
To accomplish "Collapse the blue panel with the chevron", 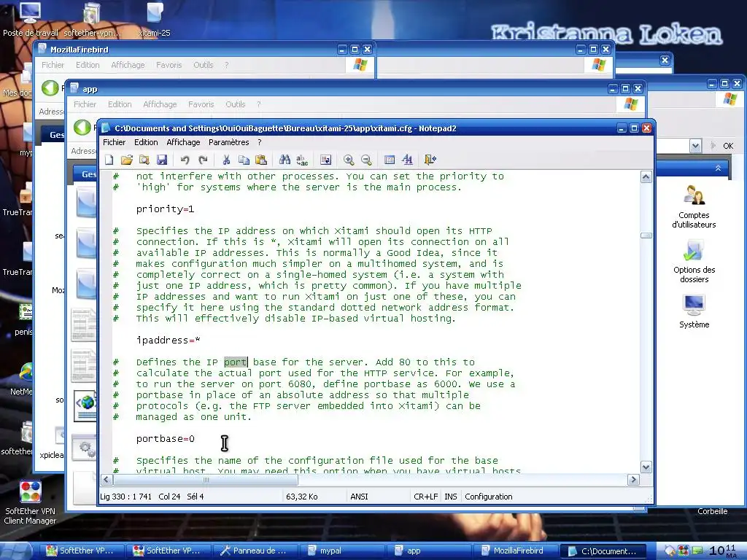I will (x=718, y=168).
